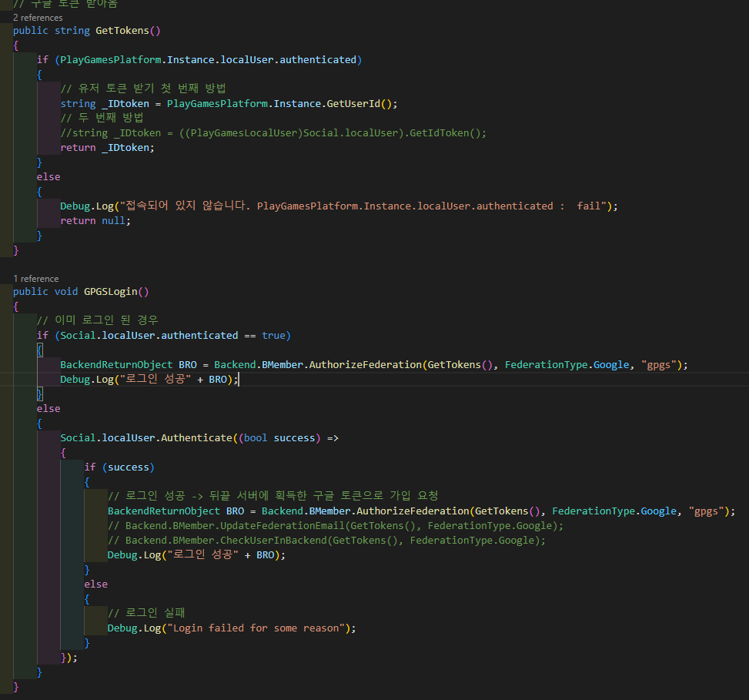Image resolution: width=749 pixels, height=700 pixels.
Task: Click the 'null' keyword in return null
Action: coord(113,221)
